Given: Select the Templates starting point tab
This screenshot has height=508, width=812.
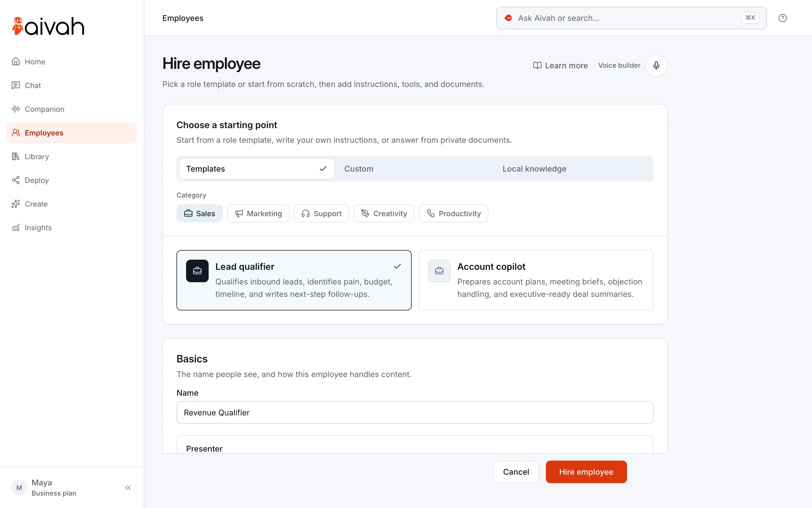Looking at the screenshot, I should coord(257,169).
